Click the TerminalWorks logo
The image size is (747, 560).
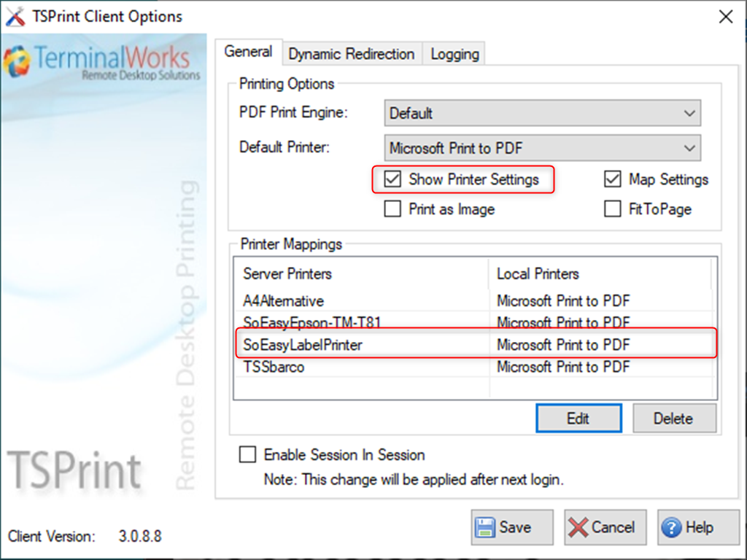(101, 62)
